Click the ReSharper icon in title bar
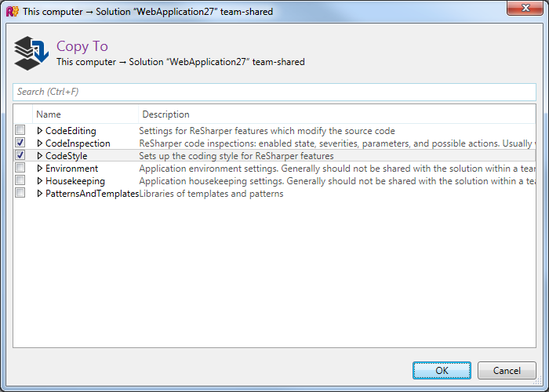549x392 pixels. click(13, 11)
